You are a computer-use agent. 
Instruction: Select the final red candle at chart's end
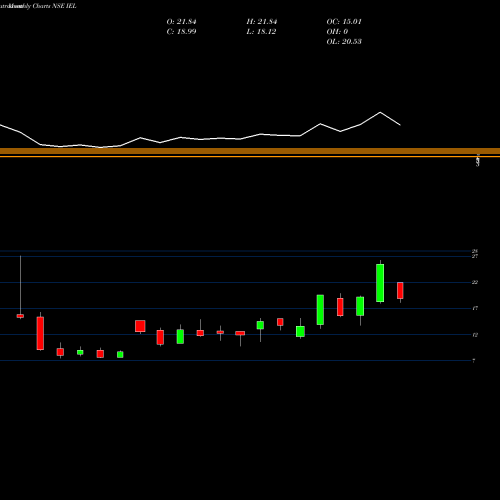(x=400, y=291)
